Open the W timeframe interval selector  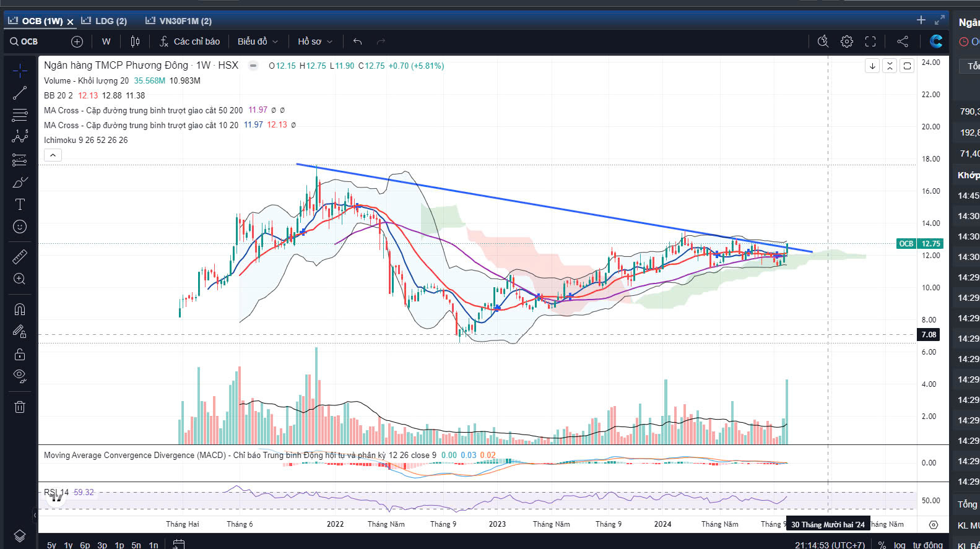(106, 41)
